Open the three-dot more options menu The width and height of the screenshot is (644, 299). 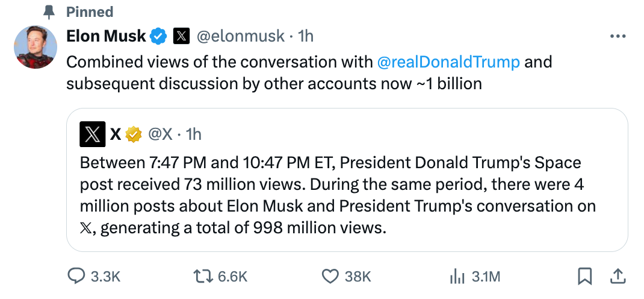point(618,37)
